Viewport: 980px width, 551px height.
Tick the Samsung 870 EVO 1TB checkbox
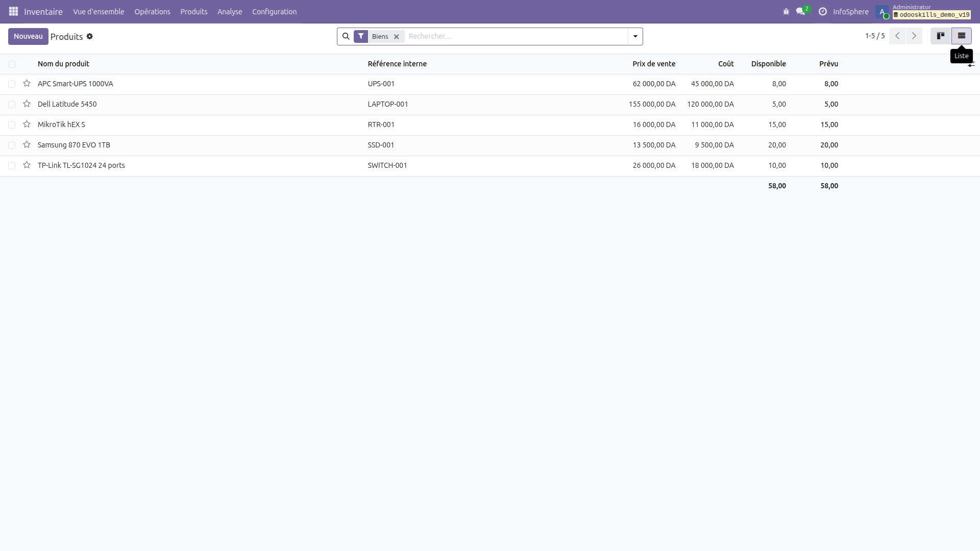tap(12, 145)
